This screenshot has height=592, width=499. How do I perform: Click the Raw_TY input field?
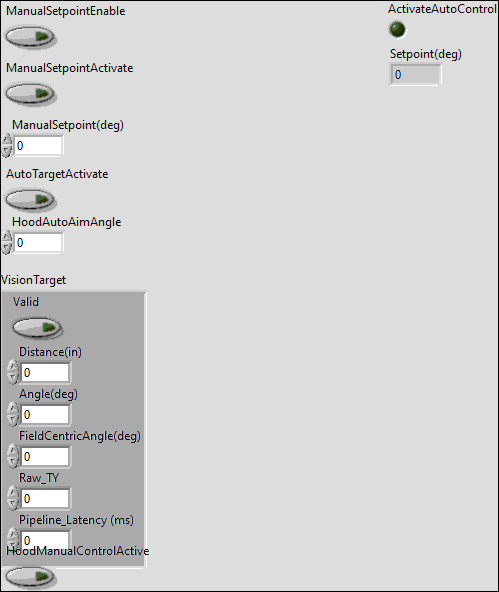pos(45,498)
